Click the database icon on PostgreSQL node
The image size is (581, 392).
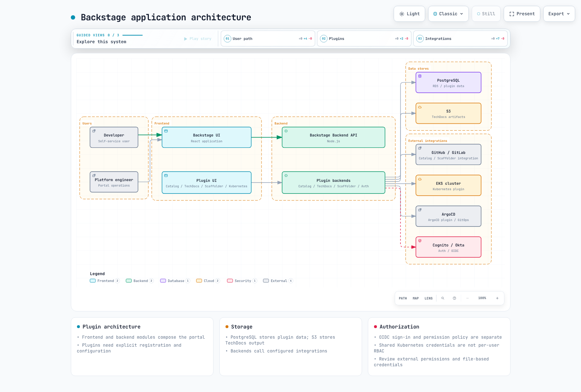point(420,76)
